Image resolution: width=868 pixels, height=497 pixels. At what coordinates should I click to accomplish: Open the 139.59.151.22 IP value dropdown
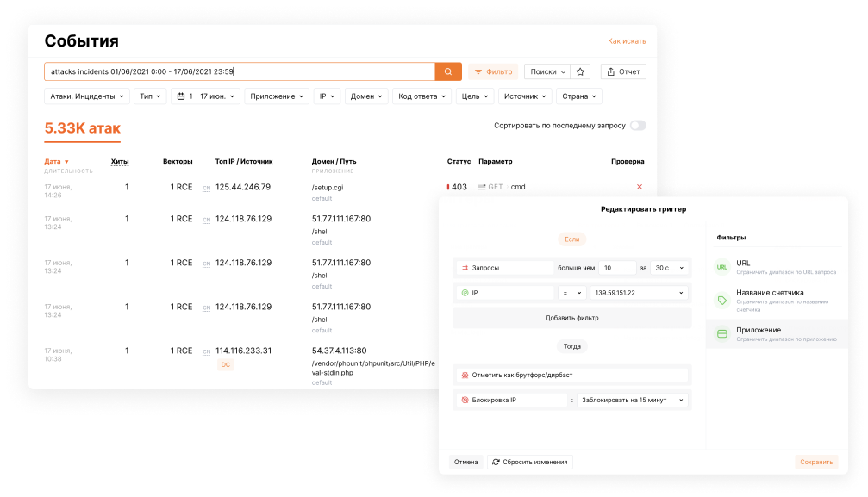tap(639, 293)
